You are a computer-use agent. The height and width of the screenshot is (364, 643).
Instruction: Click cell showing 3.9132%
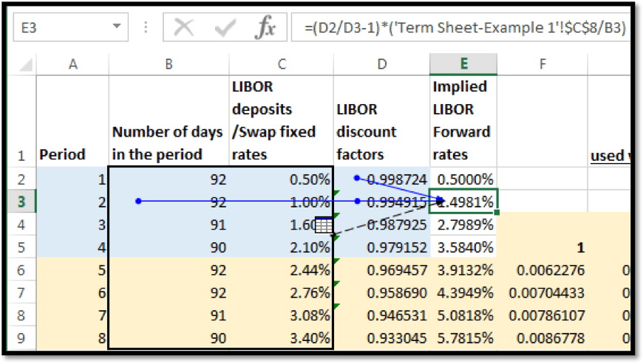(463, 269)
